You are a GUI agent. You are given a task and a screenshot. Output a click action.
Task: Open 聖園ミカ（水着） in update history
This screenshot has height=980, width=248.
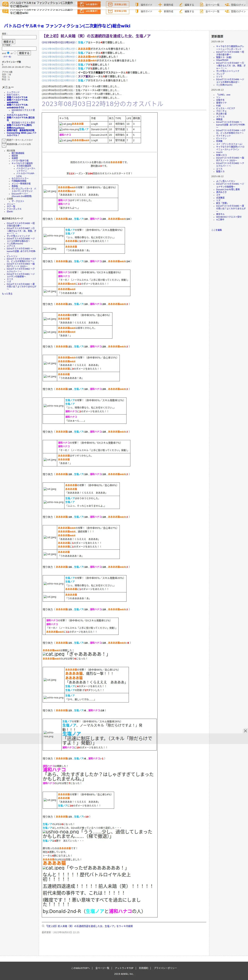pyautogui.click(x=224, y=57)
